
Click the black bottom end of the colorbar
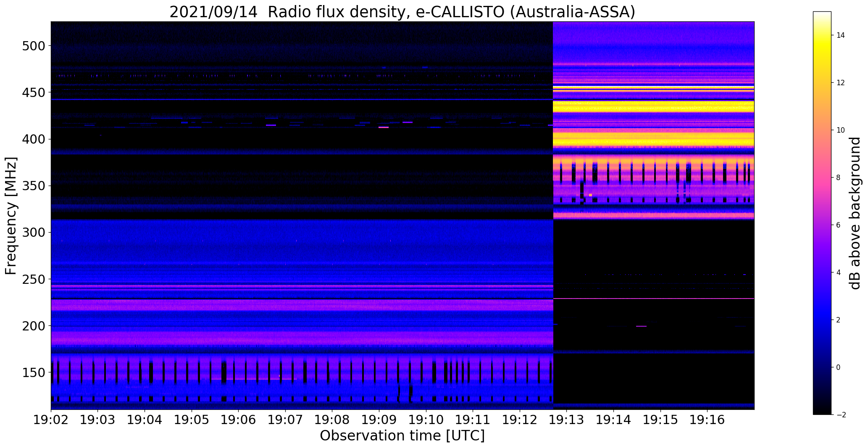[822, 409]
